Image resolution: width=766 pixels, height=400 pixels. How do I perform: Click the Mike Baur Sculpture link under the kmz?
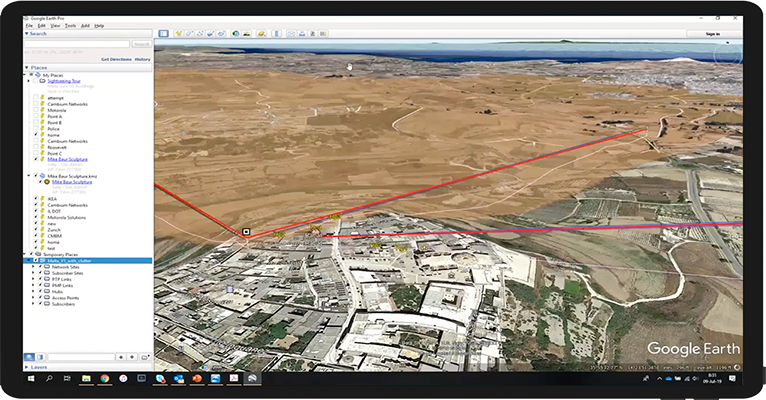[x=72, y=182]
